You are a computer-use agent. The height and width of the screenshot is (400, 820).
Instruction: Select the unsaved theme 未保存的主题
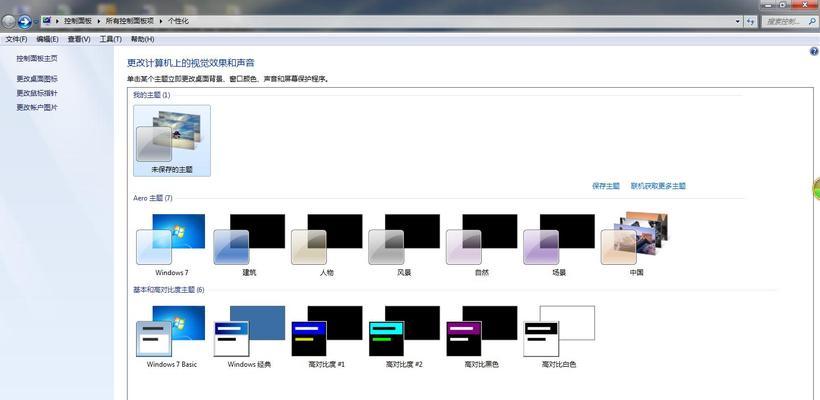[x=172, y=140]
